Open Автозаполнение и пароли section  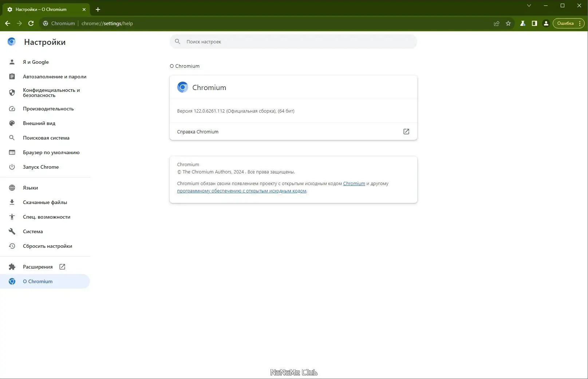point(45,77)
